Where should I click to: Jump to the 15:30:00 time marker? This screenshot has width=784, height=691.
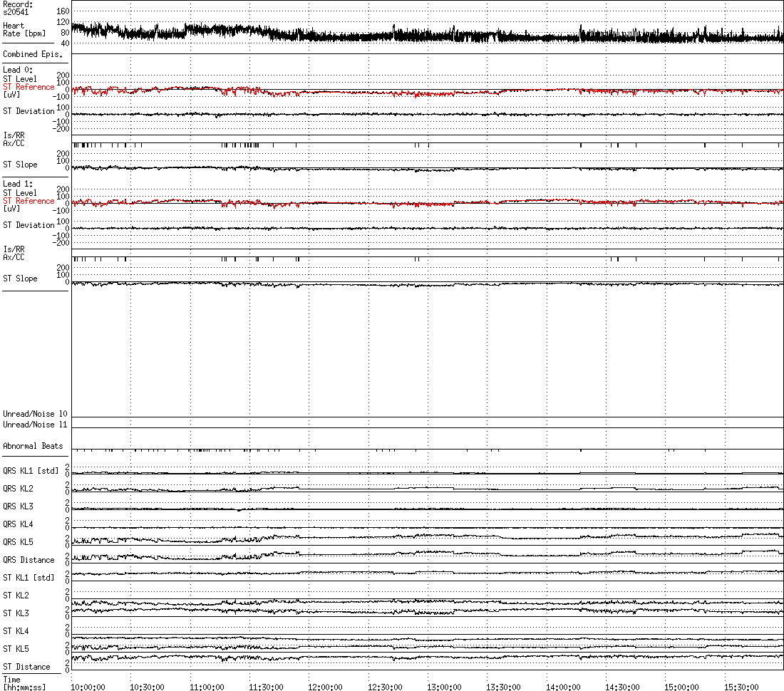pyautogui.click(x=741, y=687)
